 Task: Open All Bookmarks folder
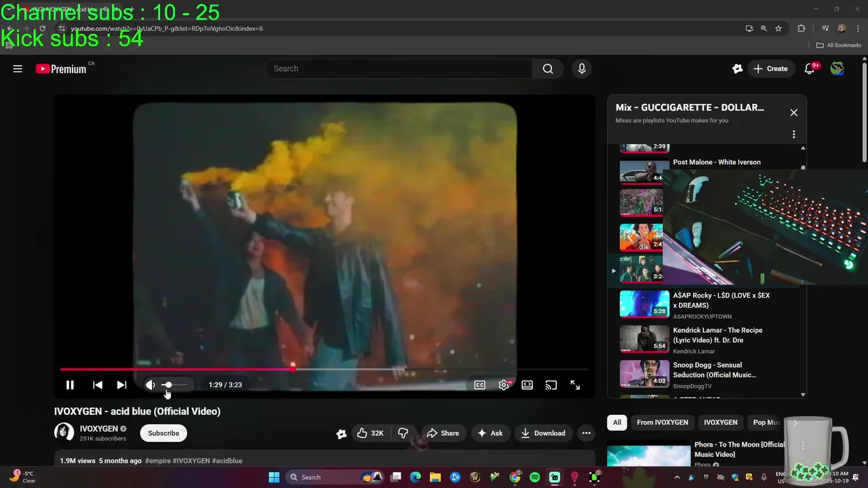click(839, 45)
